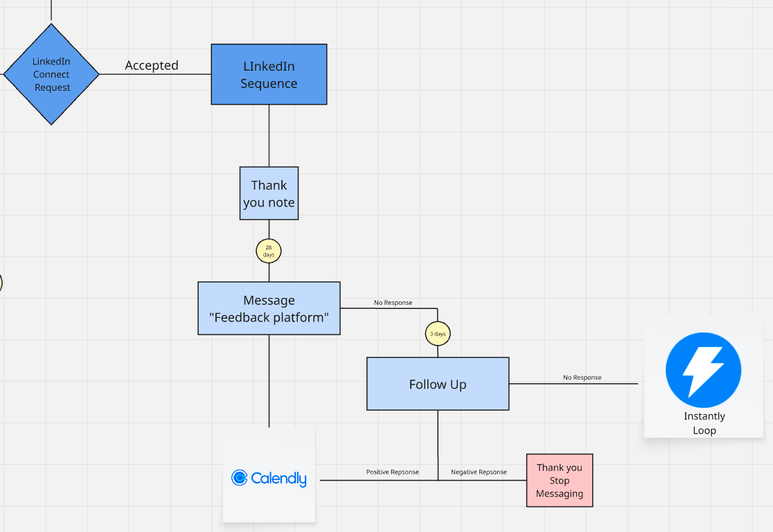Select the Thank you note box
Screen dimensions: 773x532
click(269, 193)
